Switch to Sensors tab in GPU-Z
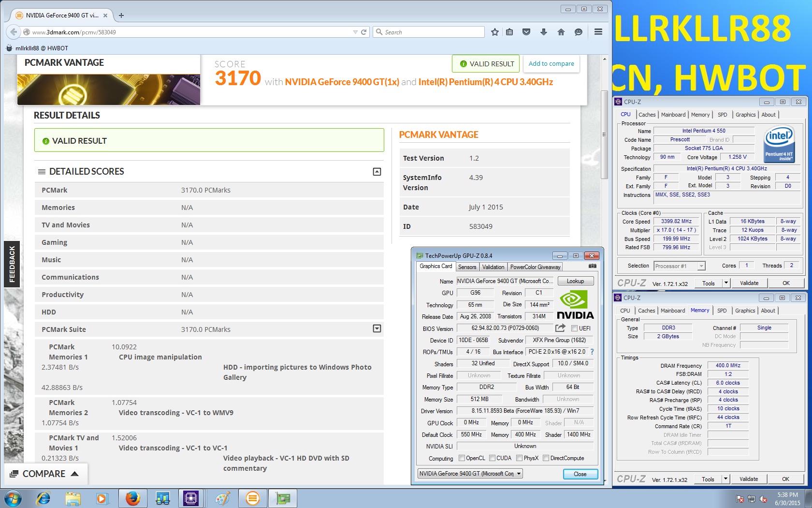 [x=467, y=267]
